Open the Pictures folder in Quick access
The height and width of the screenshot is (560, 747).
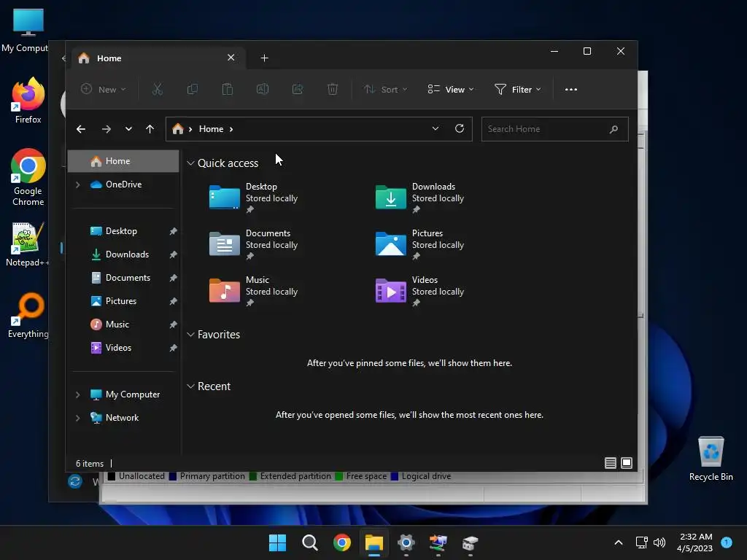click(x=419, y=244)
